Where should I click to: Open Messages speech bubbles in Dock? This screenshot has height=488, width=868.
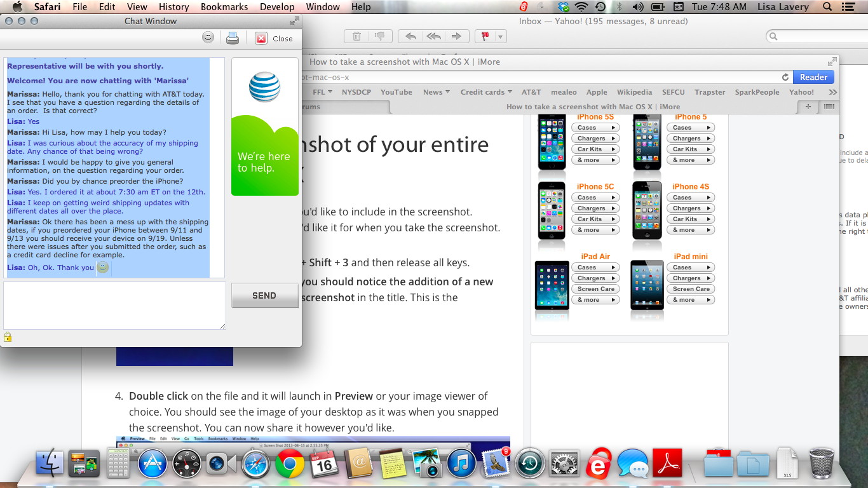pos(632,464)
